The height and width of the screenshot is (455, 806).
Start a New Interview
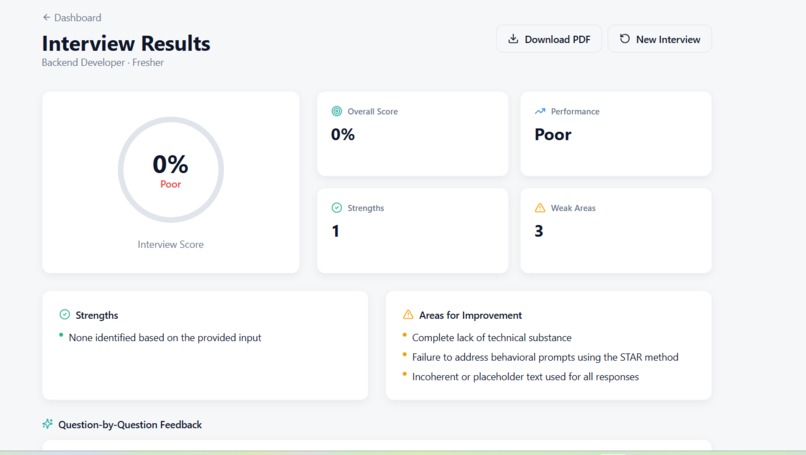tap(660, 39)
